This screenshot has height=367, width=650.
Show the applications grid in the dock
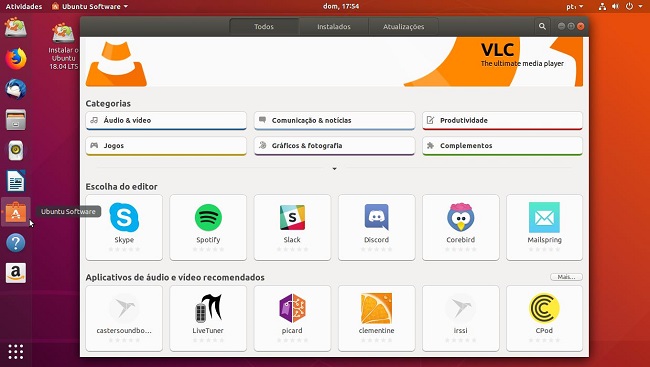16,352
